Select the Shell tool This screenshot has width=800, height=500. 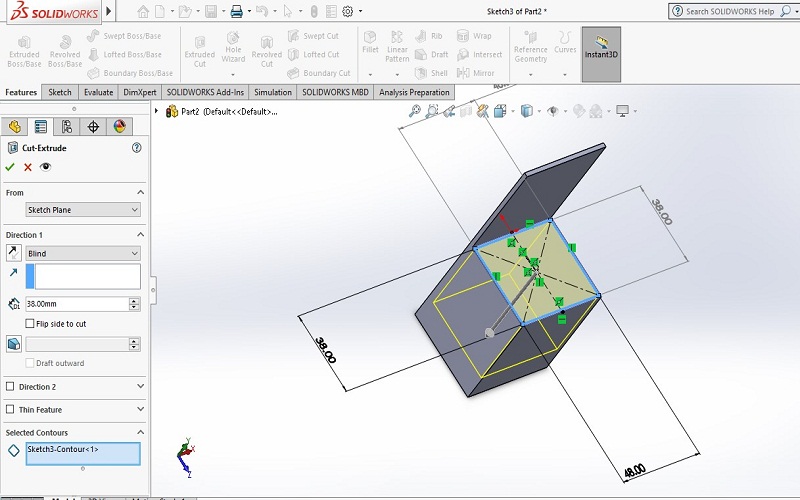pyautogui.click(x=431, y=73)
